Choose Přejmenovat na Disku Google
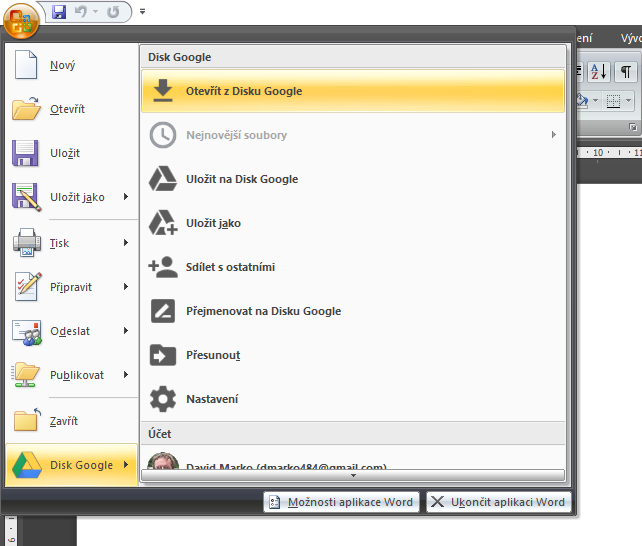The image size is (642, 546). (353, 311)
